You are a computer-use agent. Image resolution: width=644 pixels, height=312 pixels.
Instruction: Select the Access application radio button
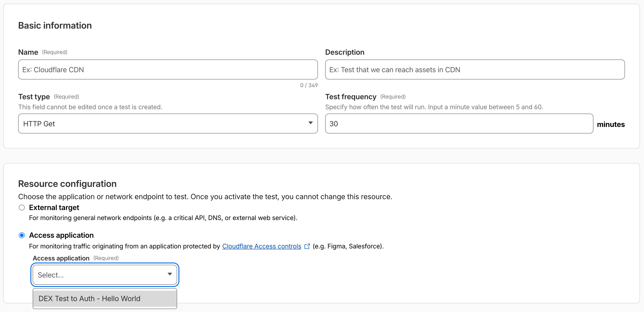click(22, 235)
